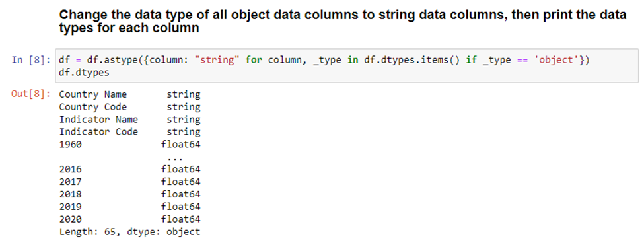
Task: Click the 2019 output row
Action: [x=129, y=207]
